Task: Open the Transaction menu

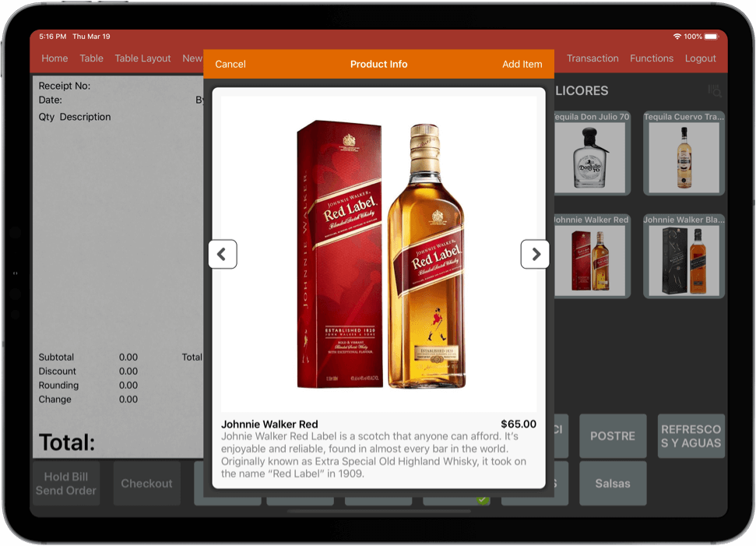Action: click(x=592, y=58)
